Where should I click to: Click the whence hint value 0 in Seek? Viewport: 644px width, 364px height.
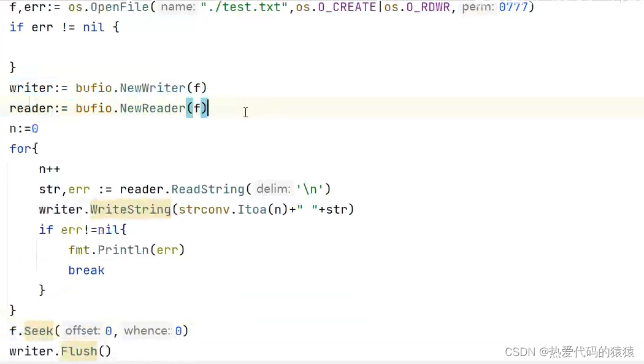point(178,331)
